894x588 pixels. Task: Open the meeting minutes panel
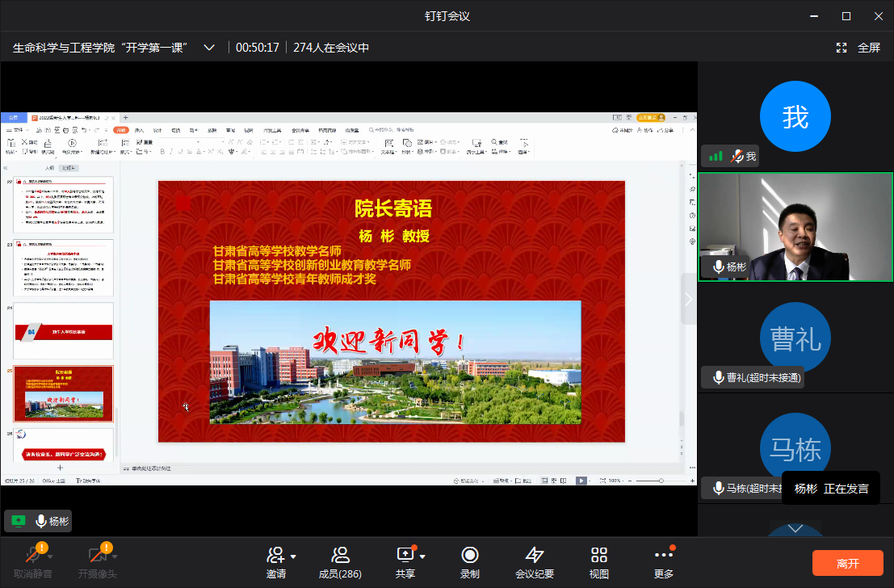point(535,556)
